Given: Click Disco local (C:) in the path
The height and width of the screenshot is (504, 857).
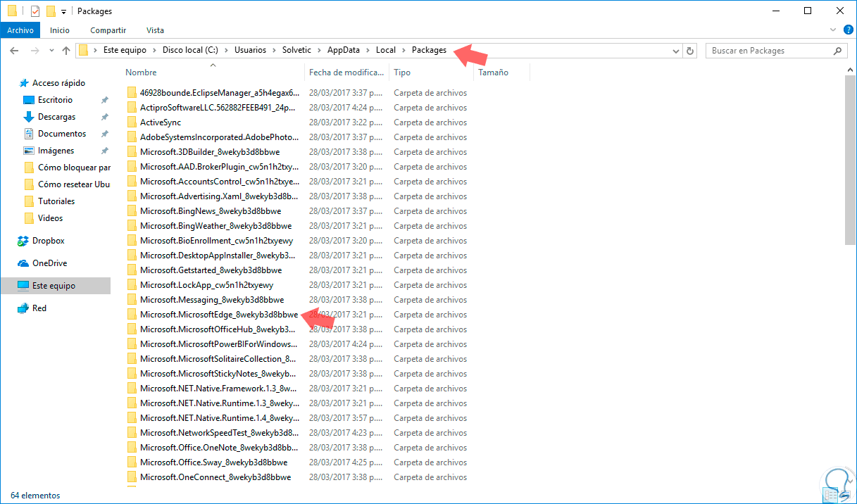Looking at the screenshot, I should (x=189, y=50).
